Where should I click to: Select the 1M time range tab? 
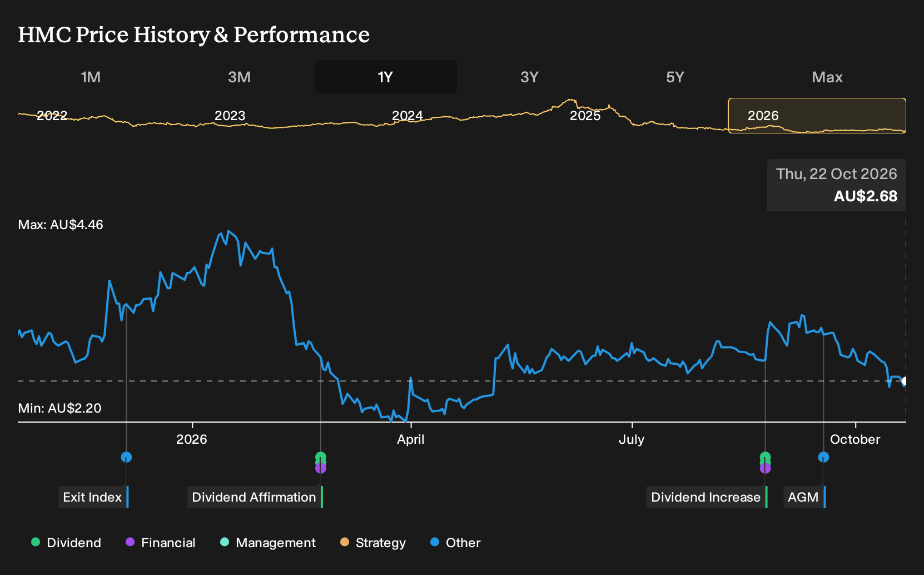(x=91, y=77)
